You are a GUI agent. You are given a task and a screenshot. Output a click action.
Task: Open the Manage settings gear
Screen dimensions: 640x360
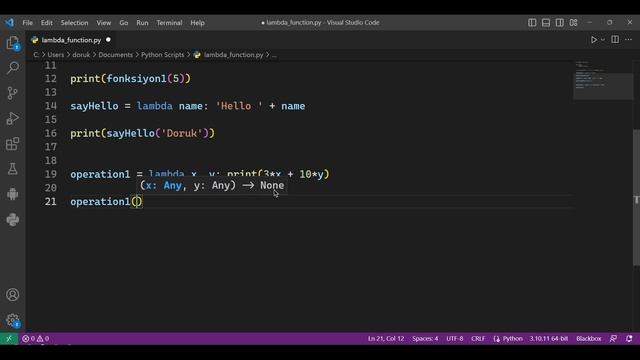(x=13, y=320)
